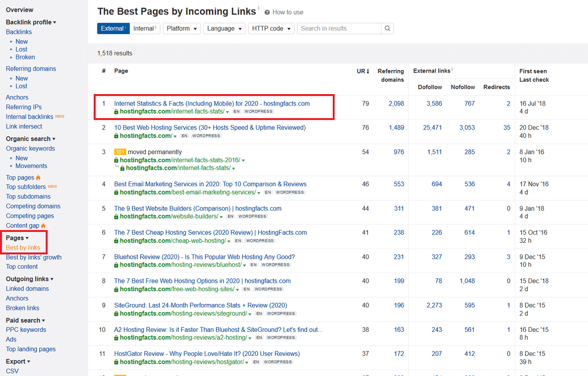588x376 pixels.
Task: Open Best by links' growth in sidebar
Action: click(34, 257)
